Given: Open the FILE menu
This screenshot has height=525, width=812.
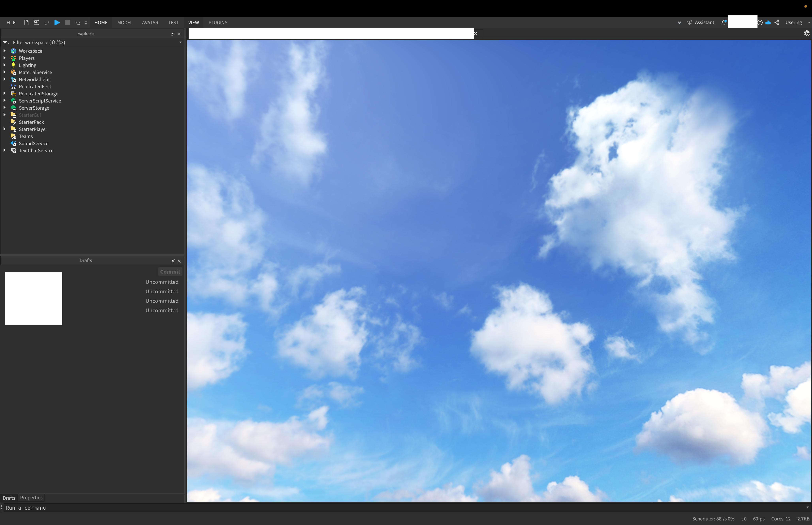Looking at the screenshot, I should [11, 23].
